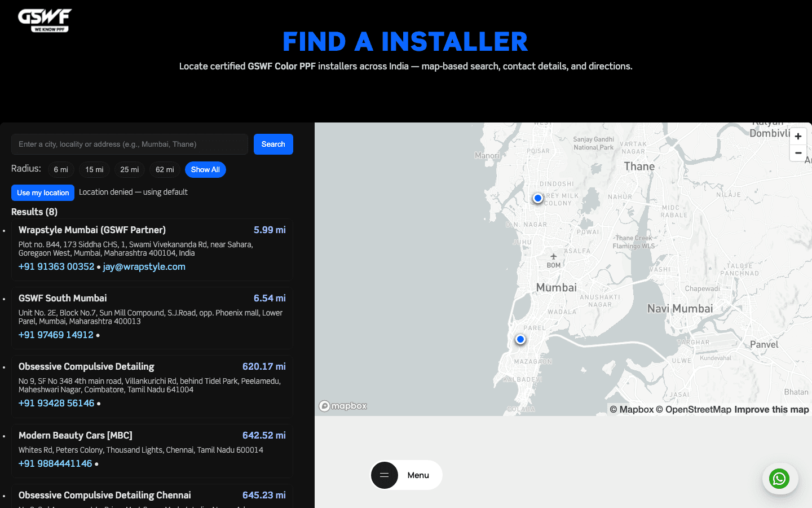Call GSWF South Mumbai +91 97469 14912
Image resolution: width=812 pixels, height=508 pixels.
coord(56,335)
